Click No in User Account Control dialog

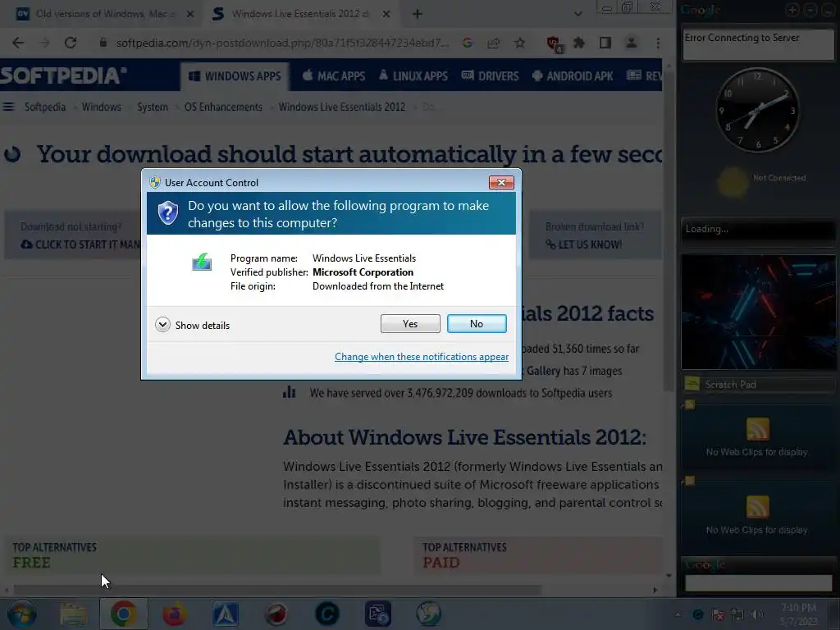point(477,323)
